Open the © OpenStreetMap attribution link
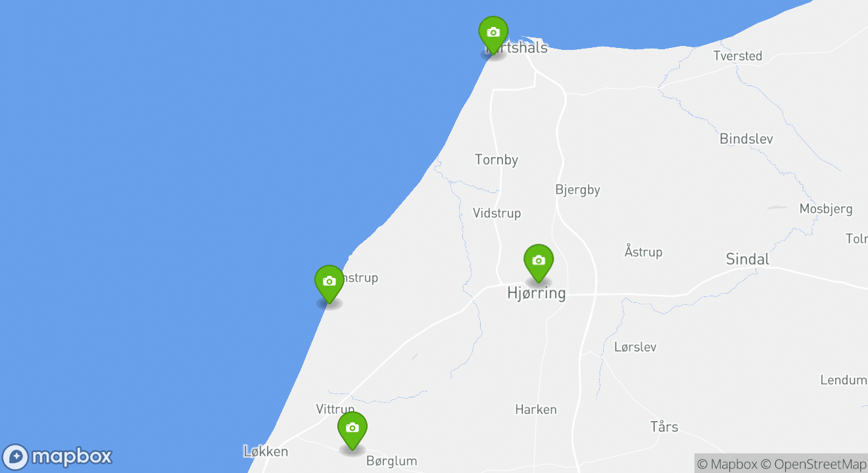This screenshot has width=868, height=473. click(x=814, y=464)
